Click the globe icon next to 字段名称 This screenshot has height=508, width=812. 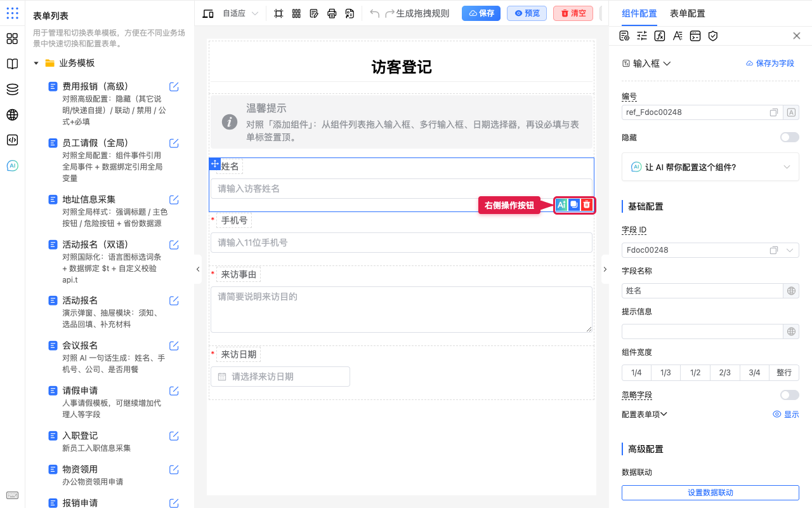pos(791,291)
